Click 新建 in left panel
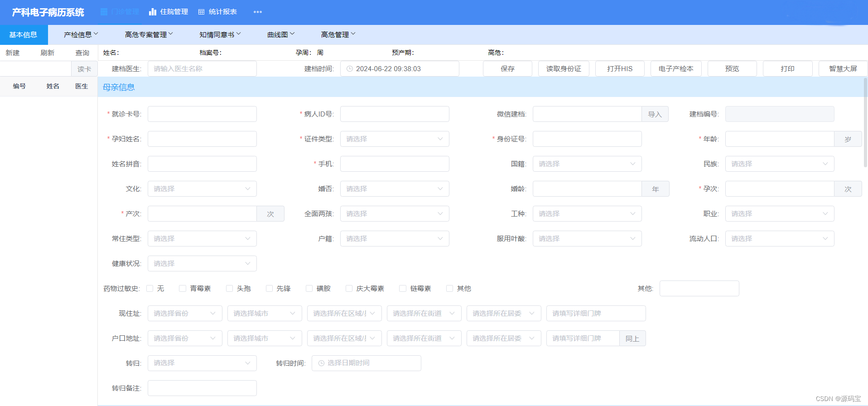Screen dimensions: 868x406 (x=13, y=53)
